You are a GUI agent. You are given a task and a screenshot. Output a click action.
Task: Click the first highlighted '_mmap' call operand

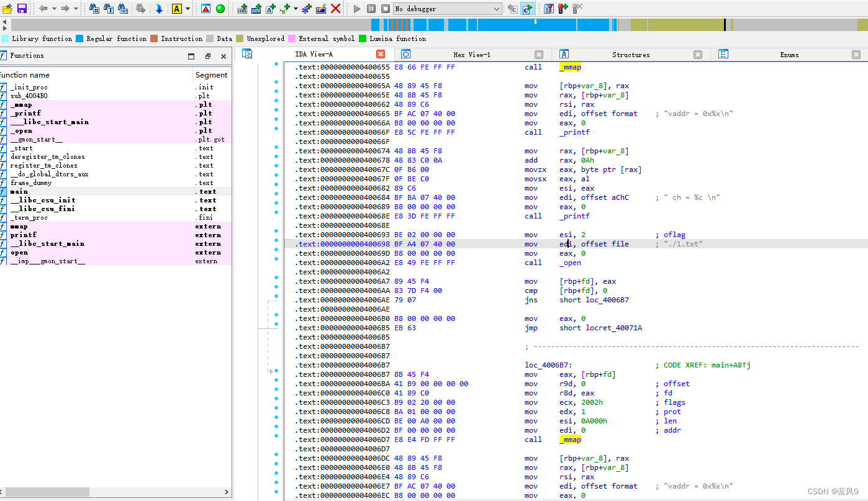(x=570, y=67)
